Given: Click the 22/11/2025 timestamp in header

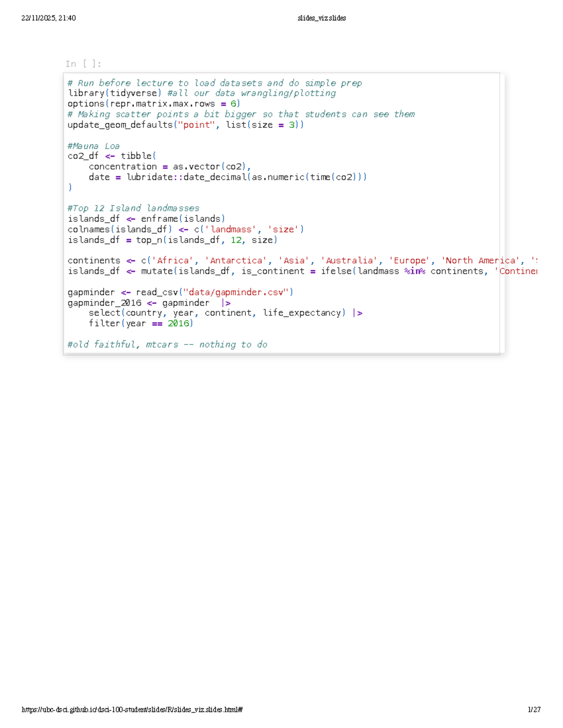Looking at the screenshot, I should click(x=48, y=18).
